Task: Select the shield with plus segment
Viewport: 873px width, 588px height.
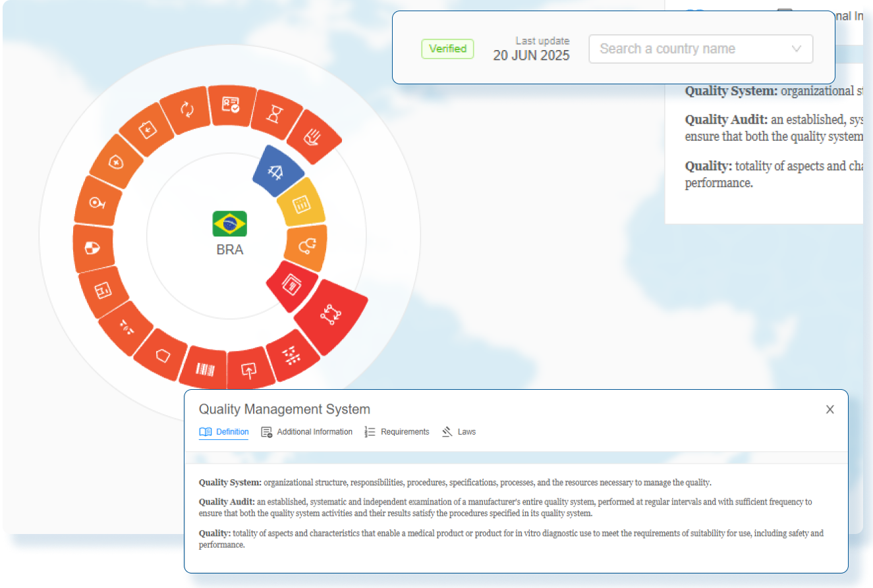Action: click(117, 161)
